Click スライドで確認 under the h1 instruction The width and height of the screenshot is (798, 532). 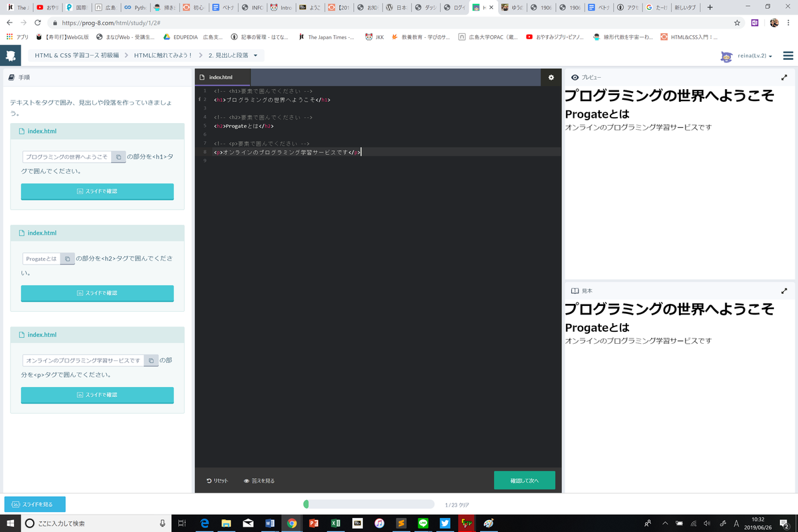[x=97, y=191]
